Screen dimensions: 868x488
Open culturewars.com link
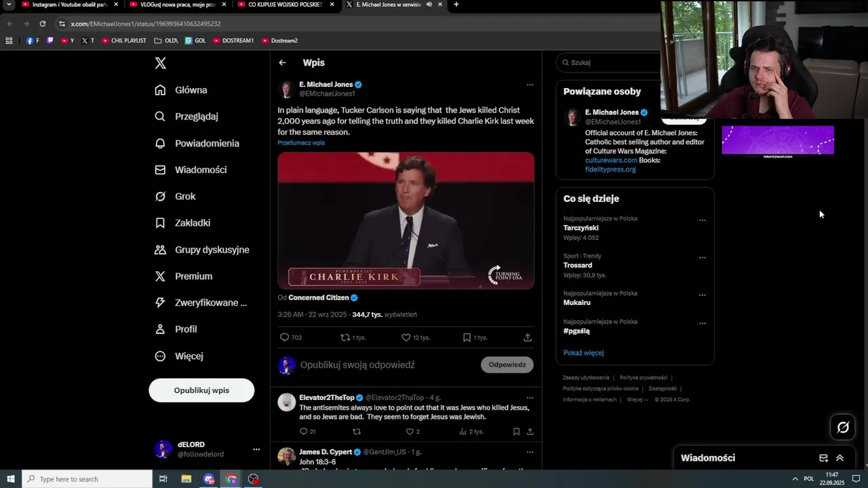611,161
